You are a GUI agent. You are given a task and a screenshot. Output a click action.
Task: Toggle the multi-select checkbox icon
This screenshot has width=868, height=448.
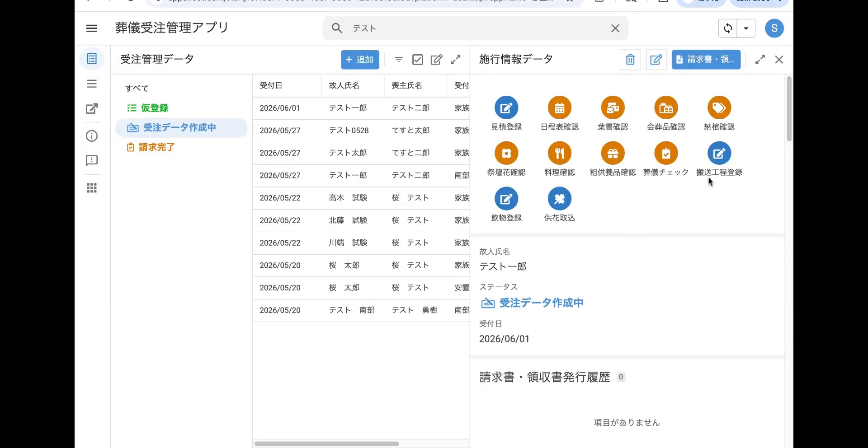point(417,60)
